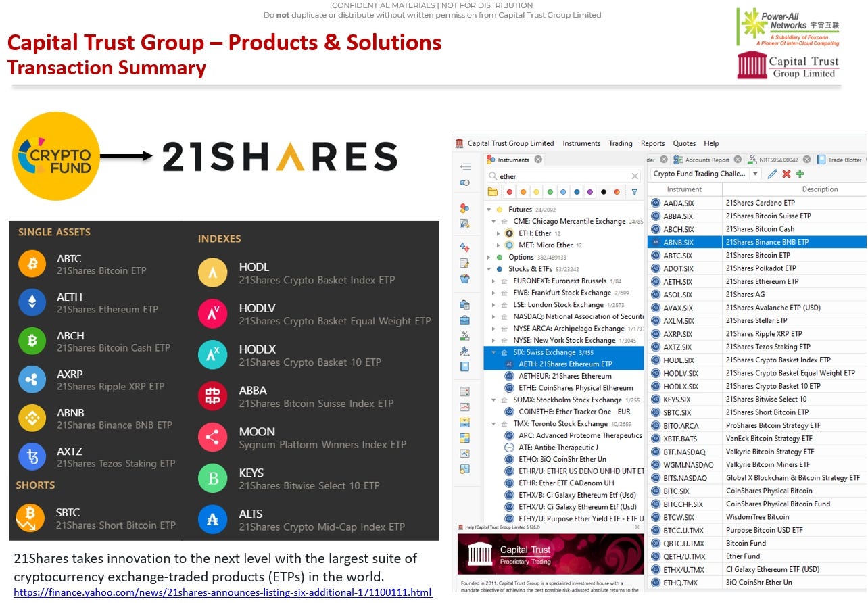The image size is (868, 603).
Task: Click the AXRP Ripple coin icon on the slide
Action: point(32,380)
